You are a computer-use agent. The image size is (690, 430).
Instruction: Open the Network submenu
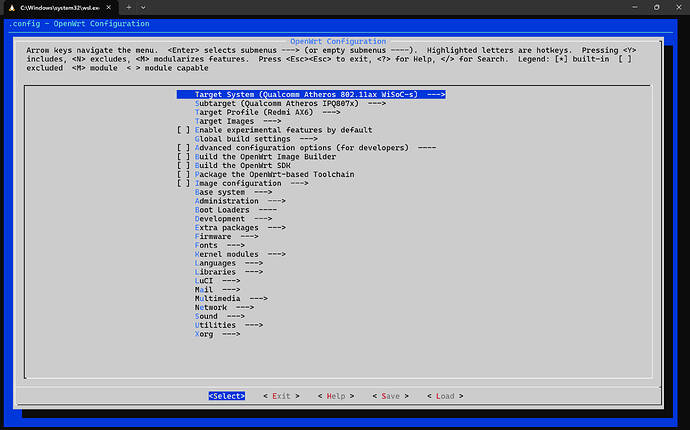tap(224, 307)
